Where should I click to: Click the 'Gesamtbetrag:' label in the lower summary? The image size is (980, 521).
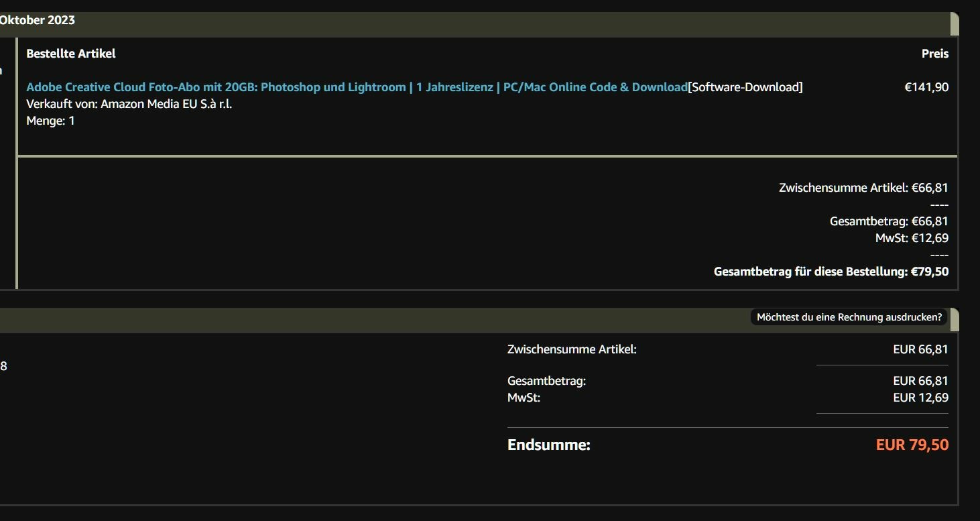pyautogui.click(x=546, y=381)
